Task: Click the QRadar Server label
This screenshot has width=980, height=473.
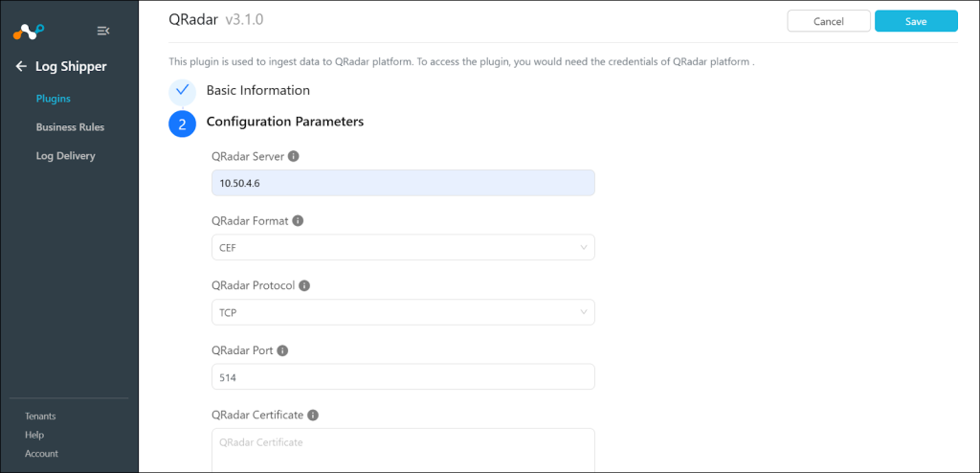Action: (248, 156)
